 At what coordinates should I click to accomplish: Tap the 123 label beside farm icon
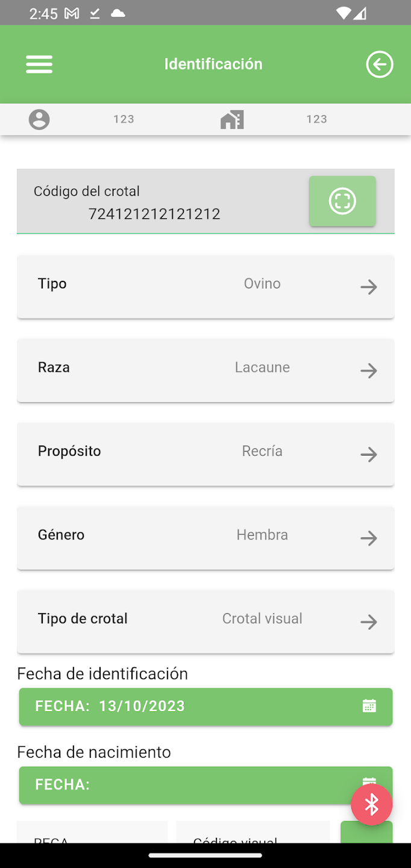(316, 119)
